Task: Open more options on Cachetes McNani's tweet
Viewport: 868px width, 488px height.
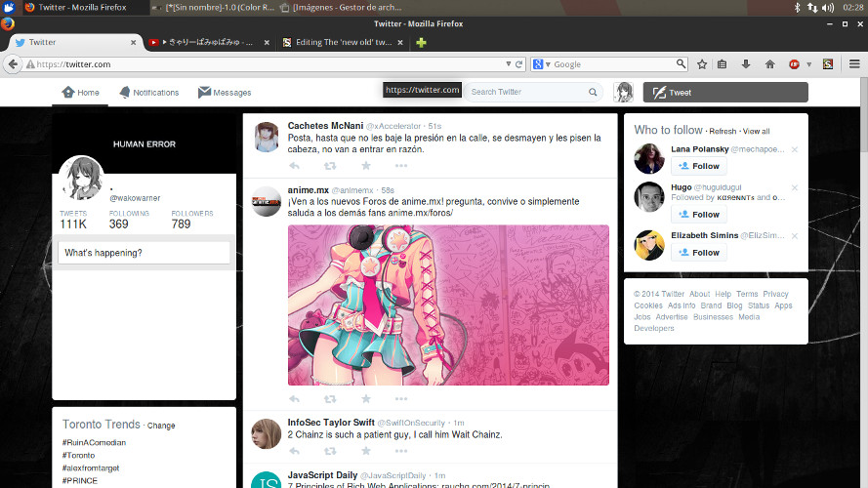Action: [401, 166]
